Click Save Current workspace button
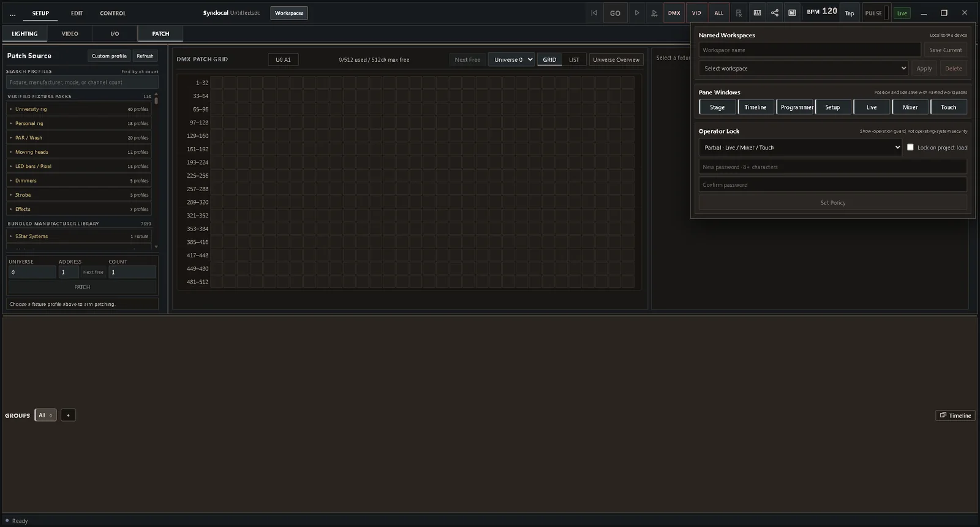 pos(945,50)
